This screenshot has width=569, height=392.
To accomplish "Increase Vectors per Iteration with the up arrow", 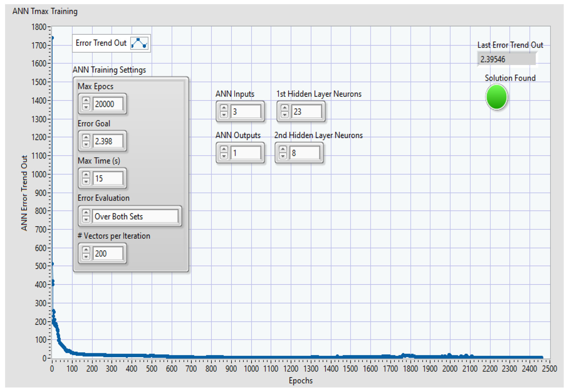I will pos(86,250).
